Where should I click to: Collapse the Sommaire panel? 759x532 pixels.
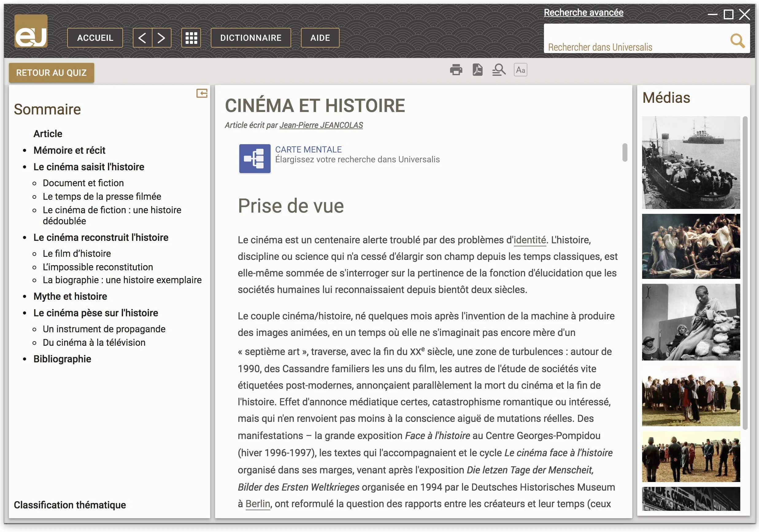pyautogui.click(x=202, y=93)
